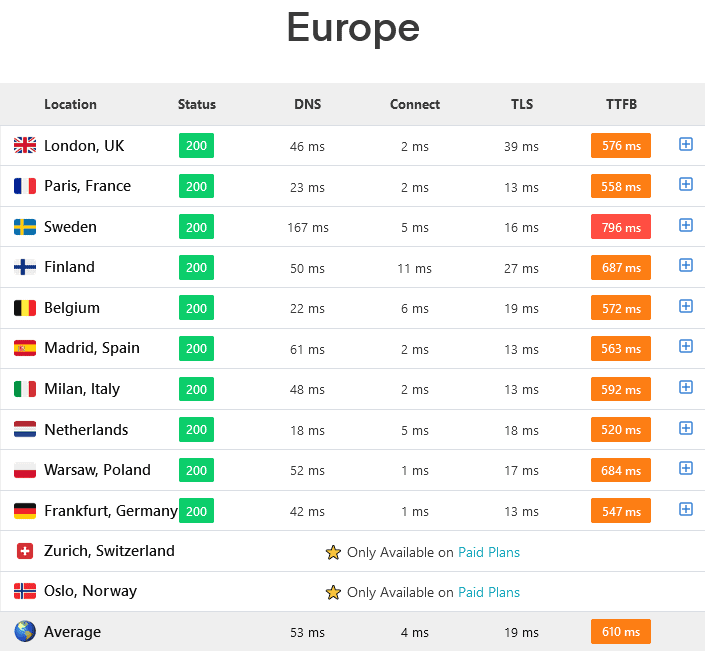Click the red 796 ms TTFB badge
The width and height of the screenshot is (705, 651).
coord(621,227)
